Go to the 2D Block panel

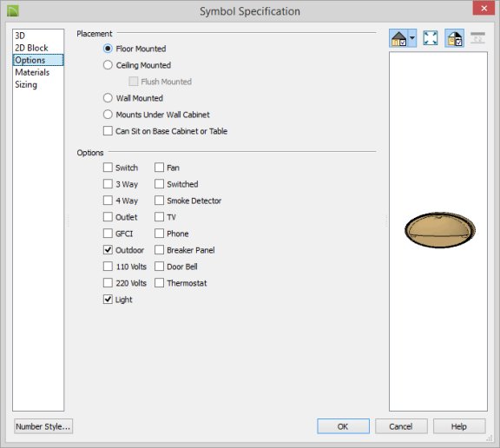click(31, 48)
